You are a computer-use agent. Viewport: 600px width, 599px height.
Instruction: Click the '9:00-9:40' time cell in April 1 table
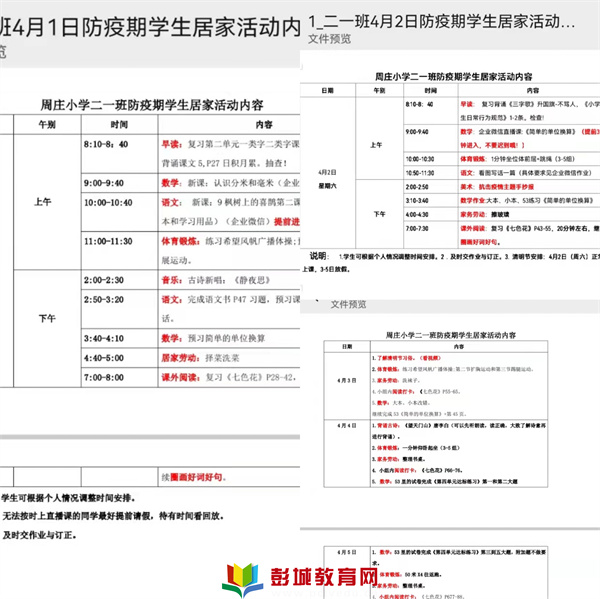click(104, 183)
